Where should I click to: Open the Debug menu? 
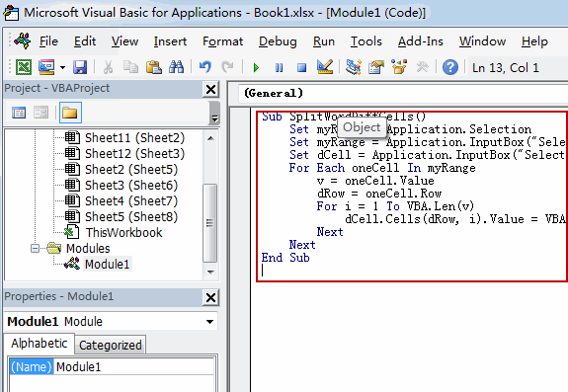pyautogui.click(x=278, y=41)
